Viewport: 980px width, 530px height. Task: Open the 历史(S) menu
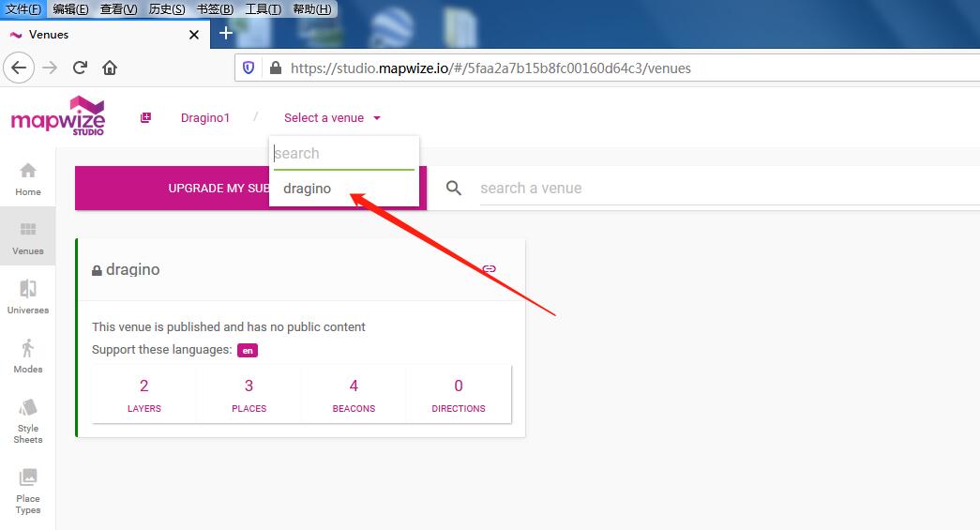tap(167, 8)
